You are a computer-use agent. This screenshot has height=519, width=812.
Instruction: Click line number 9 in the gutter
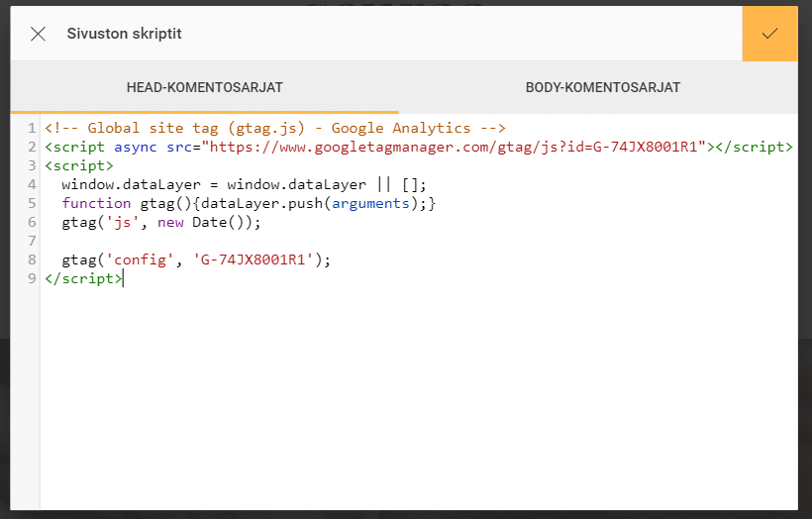[x=32, y=278]
